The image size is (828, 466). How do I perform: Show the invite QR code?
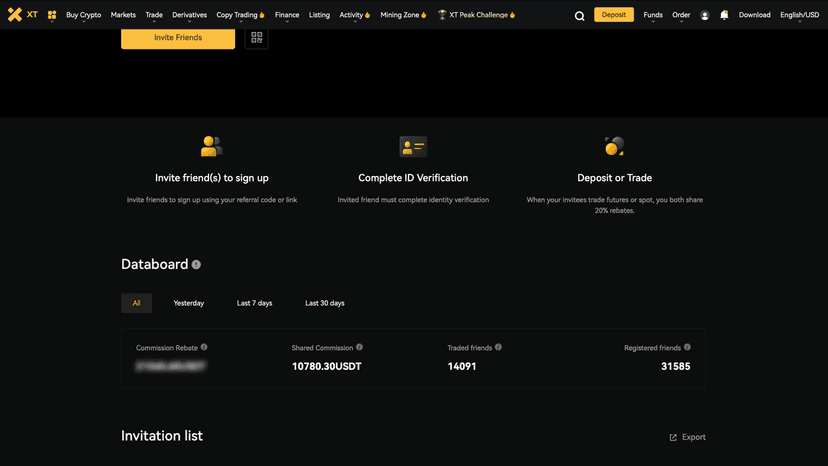click(257, 38)
